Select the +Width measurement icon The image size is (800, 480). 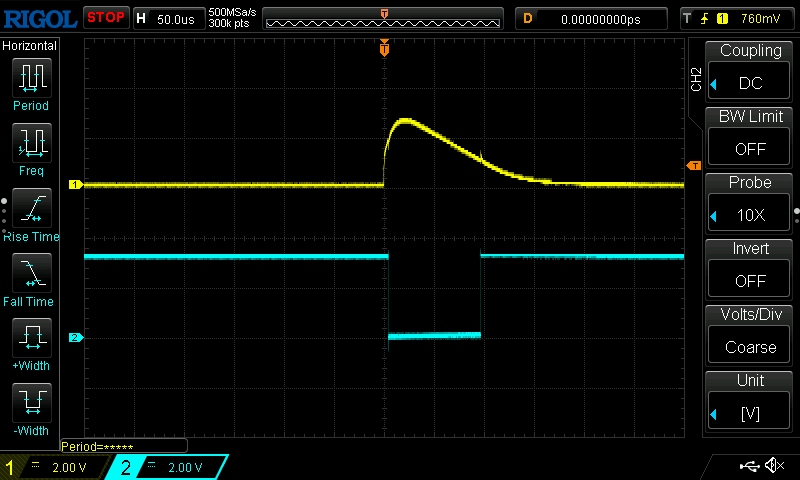31,339
